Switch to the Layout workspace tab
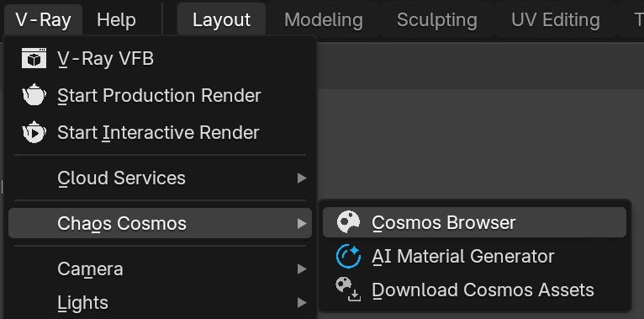 (x=221, y=19)
